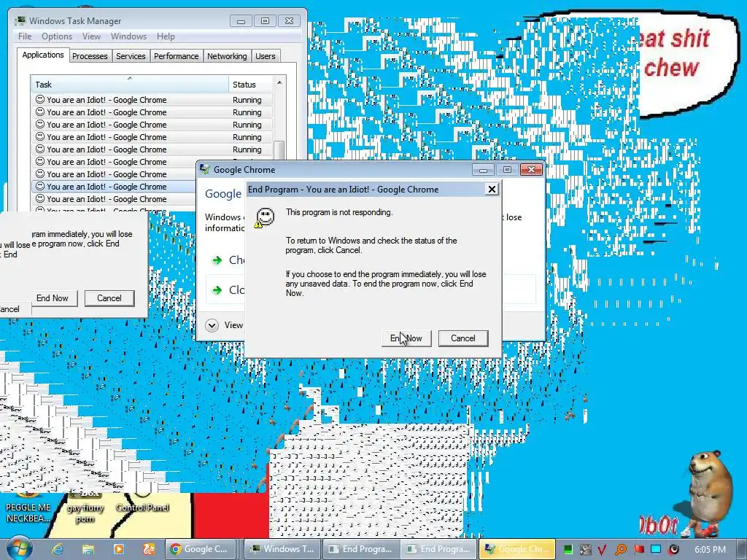Click green arrow next to 'Che...' option
The image size is (747, 560).
click(x=217, y=260)
